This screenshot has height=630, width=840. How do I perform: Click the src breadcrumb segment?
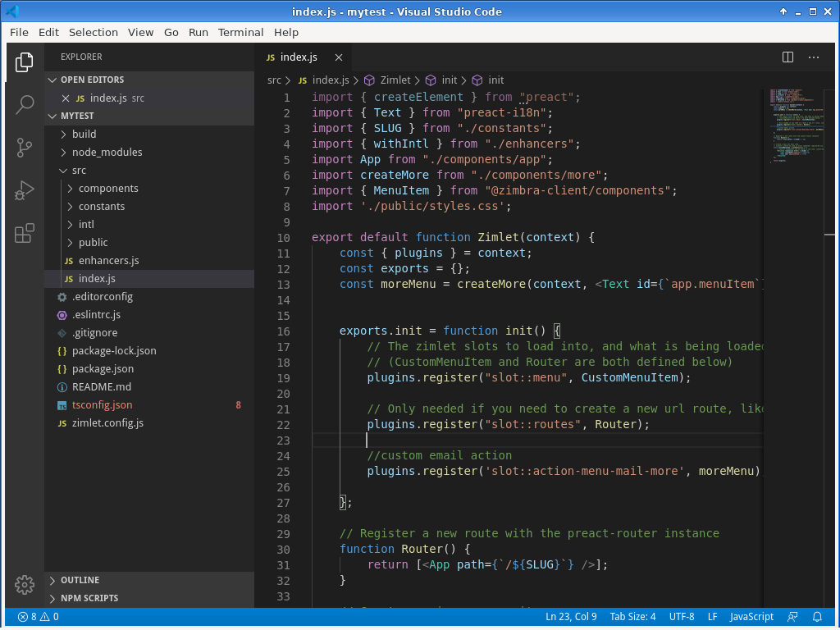click(x=274, y=80)
